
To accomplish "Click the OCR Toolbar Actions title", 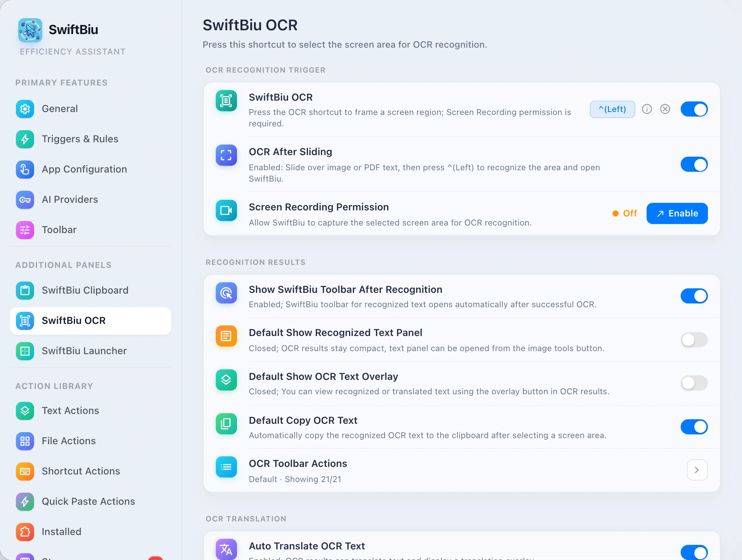I will pos(298,464).
